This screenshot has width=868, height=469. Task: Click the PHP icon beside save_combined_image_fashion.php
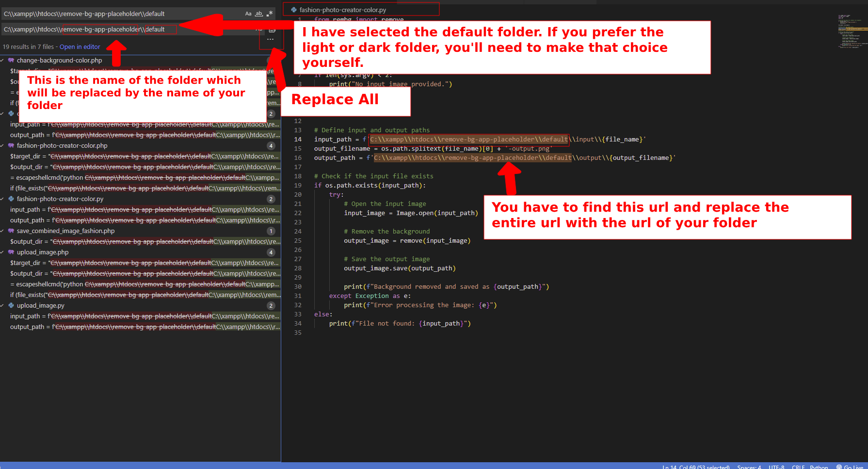(x=11, y=231)
